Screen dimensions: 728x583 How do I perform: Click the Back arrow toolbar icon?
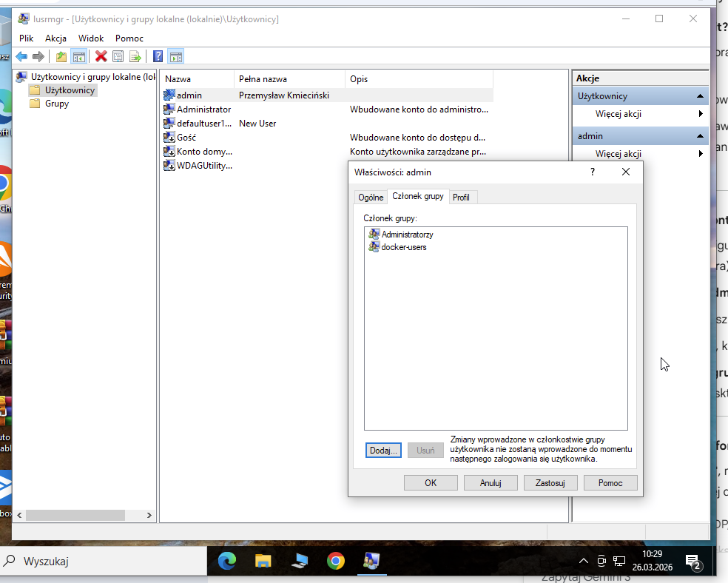[21, 57]
